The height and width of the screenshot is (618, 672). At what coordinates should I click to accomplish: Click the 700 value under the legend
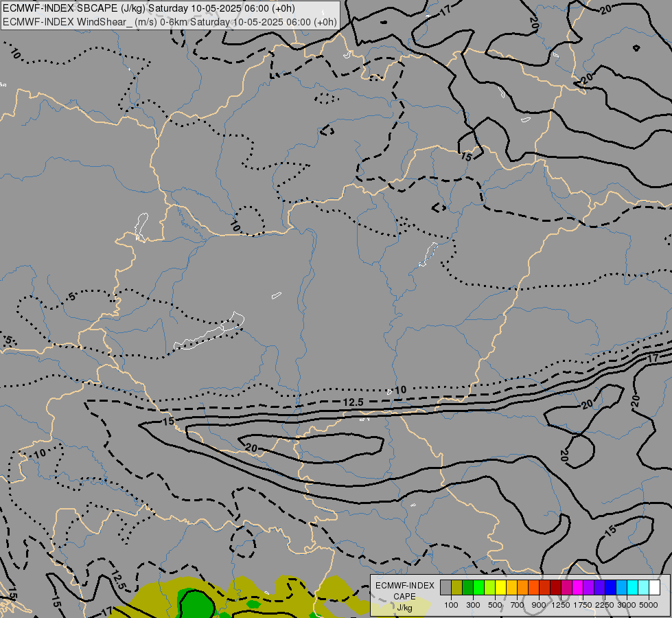coord(518,605)
